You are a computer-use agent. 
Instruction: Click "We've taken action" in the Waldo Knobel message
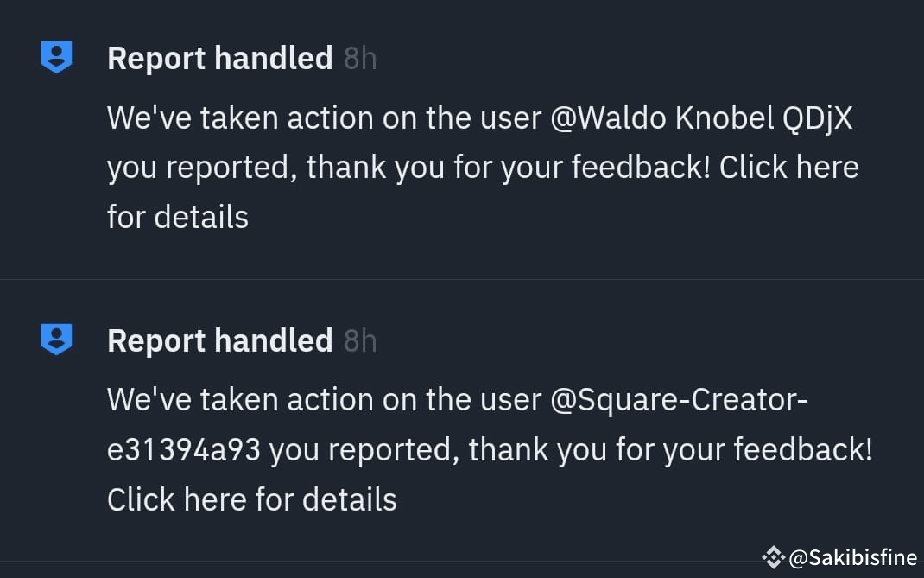pyautogui.click(x=240, y=118)
